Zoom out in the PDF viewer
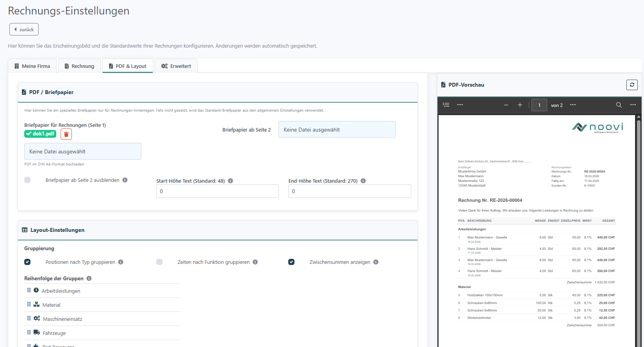644x347 pixels. [506, 105]
